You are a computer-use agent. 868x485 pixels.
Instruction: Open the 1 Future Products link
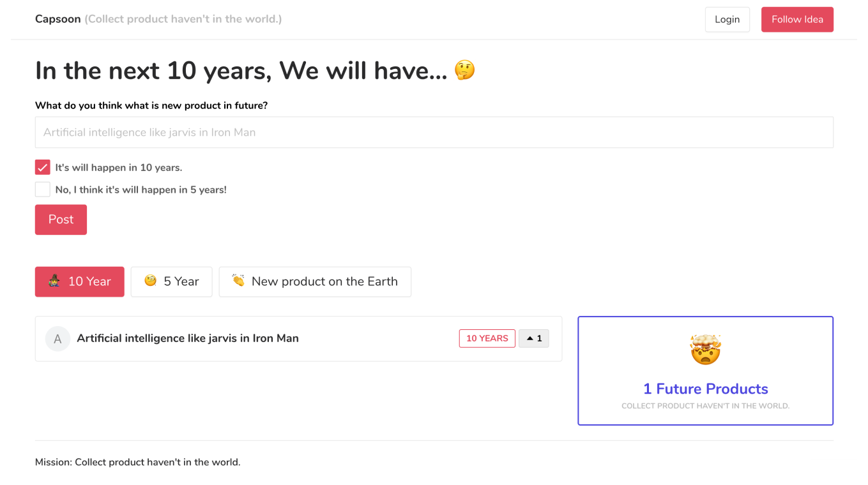point(705,389)
